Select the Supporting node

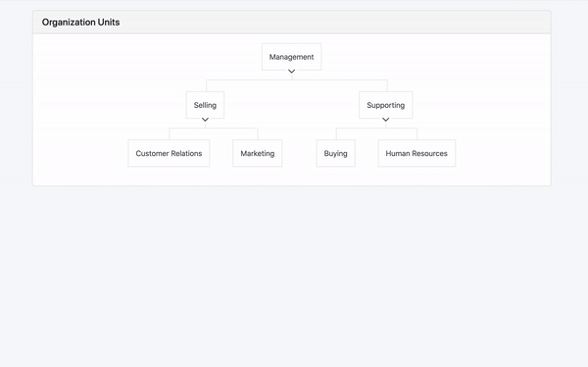(x=385, y=105)
